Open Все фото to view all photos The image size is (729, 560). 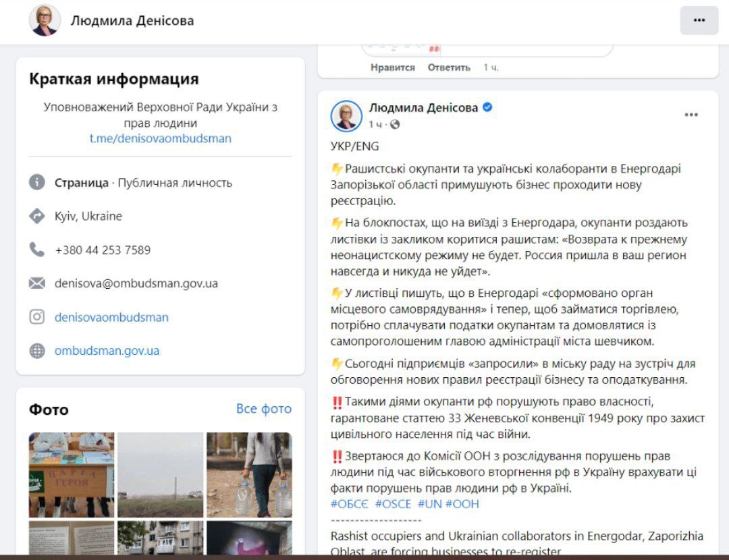coord(264,409)
